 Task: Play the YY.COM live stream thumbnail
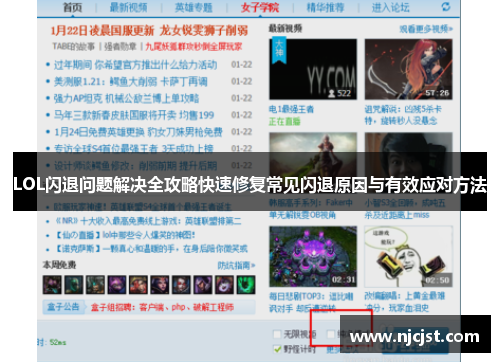tap(313, 69)
